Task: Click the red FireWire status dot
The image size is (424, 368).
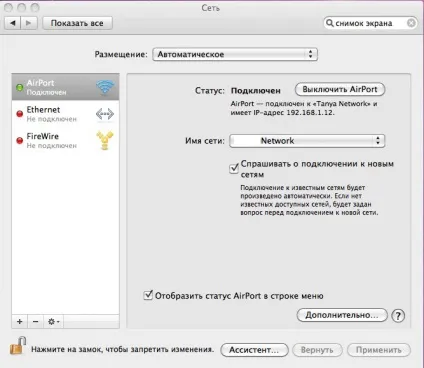Action: [x=20, y=141]
